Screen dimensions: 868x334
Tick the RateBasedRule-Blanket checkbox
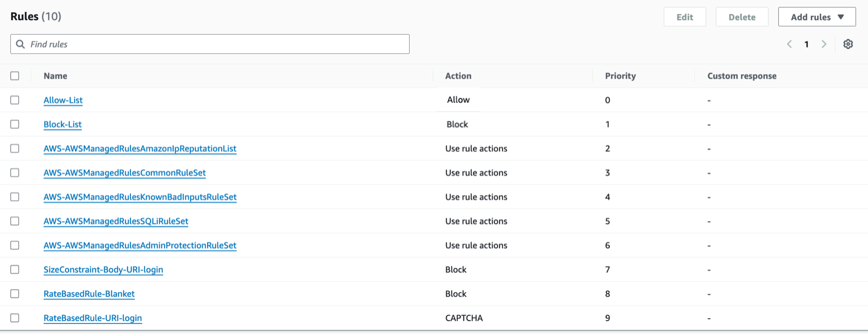pyautogui.click(x=15, y=294)
